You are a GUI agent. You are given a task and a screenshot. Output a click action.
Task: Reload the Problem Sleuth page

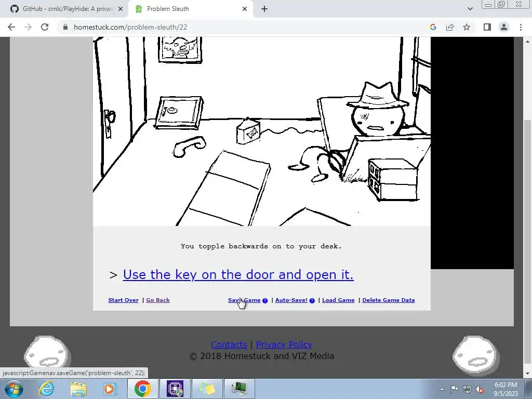45,27
